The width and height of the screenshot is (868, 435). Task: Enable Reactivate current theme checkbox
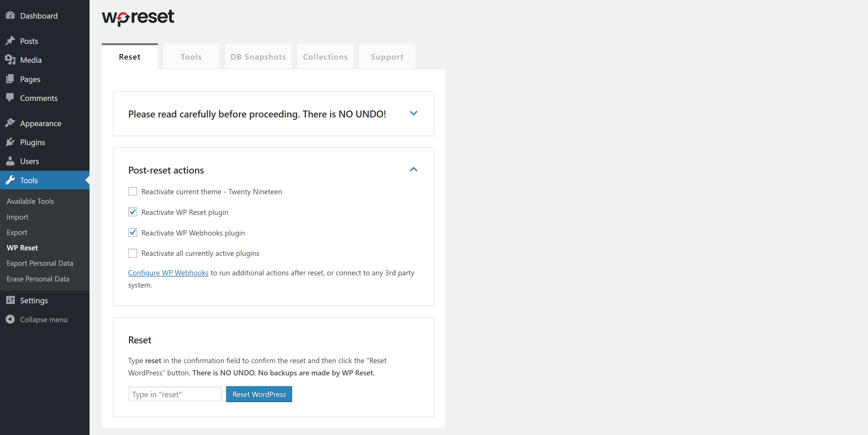[133, 191]
